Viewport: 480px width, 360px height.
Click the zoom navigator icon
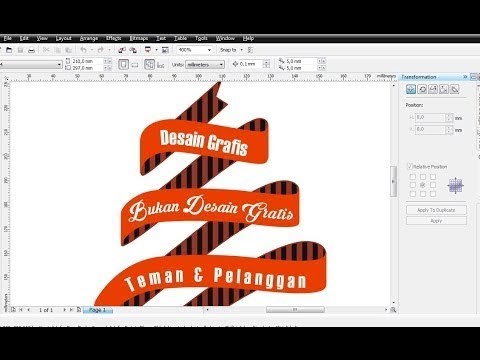393,310
